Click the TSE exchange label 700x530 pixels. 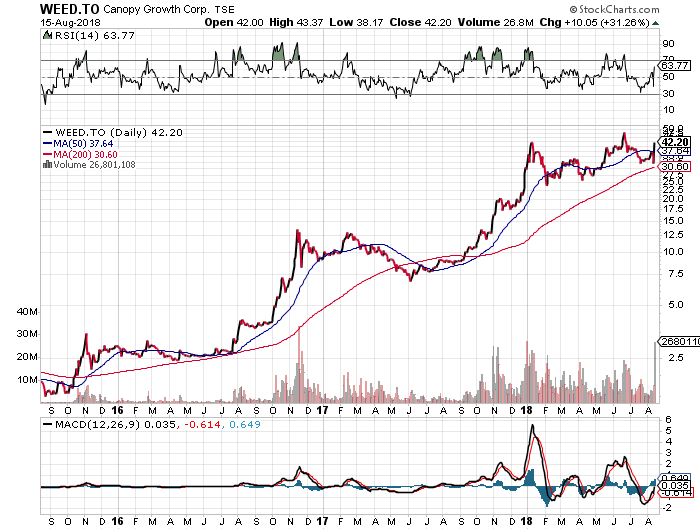(x=224, y=9)
